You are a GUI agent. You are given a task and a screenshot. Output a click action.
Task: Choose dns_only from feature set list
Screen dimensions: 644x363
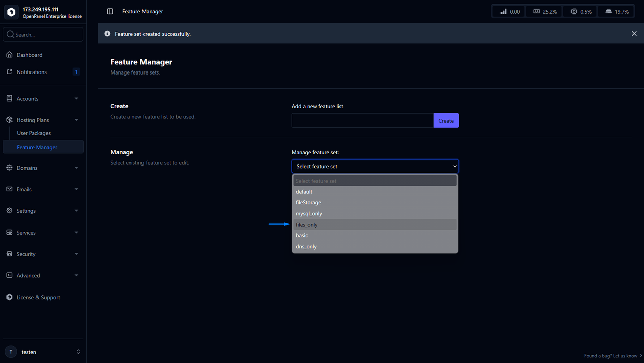point(375,247)
